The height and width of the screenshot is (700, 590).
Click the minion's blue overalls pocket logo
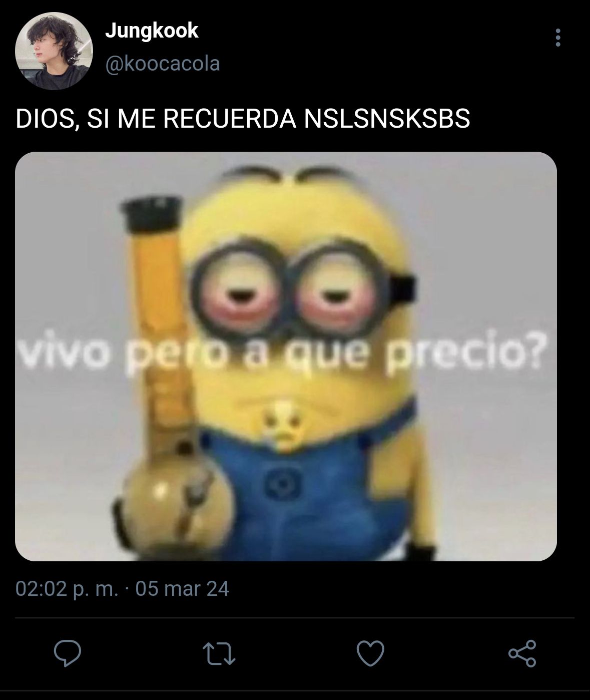(x=282, y=482)
